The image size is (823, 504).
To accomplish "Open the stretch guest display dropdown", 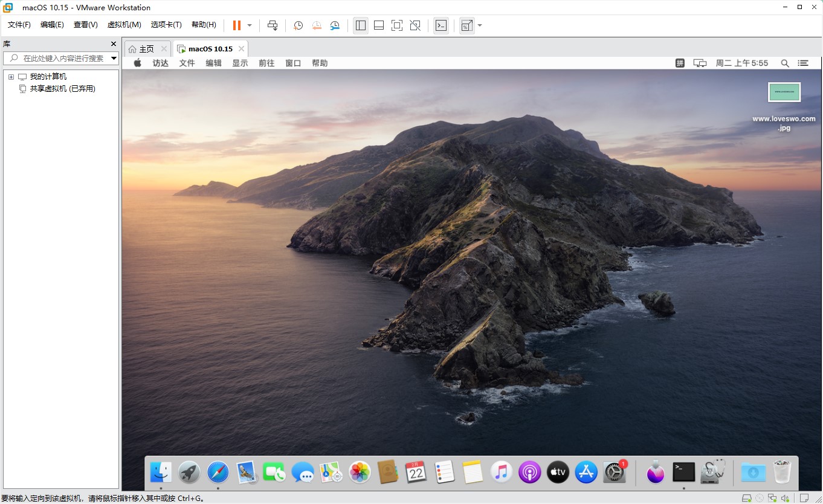I will point(480,25).
